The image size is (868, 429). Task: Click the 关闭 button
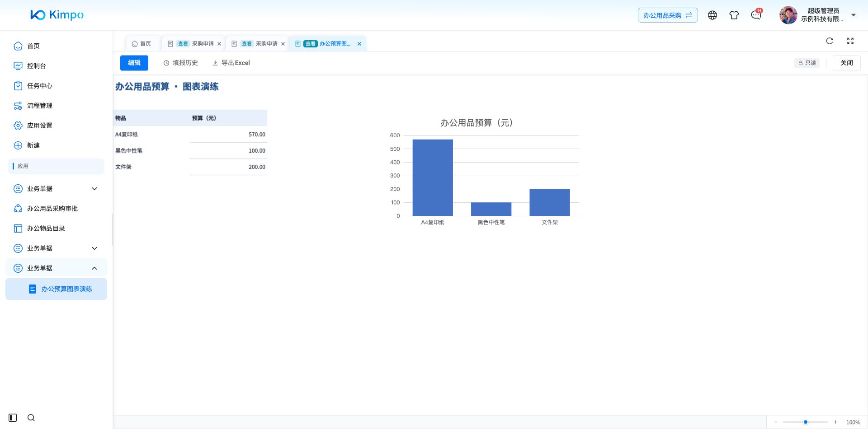[847, 63]
